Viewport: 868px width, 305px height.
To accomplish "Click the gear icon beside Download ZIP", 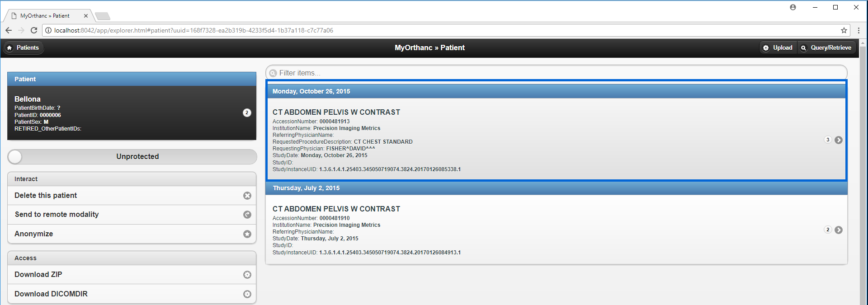I will point(247,275).
